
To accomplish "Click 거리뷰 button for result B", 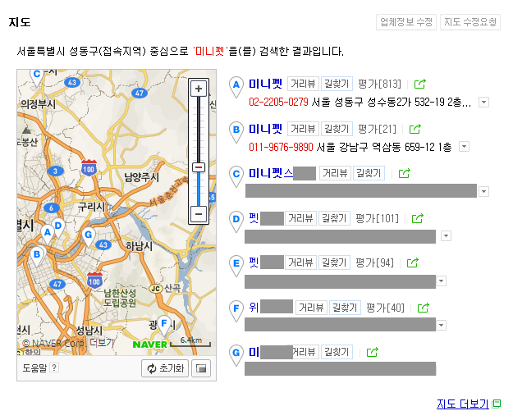I will (x=303, y=129).
